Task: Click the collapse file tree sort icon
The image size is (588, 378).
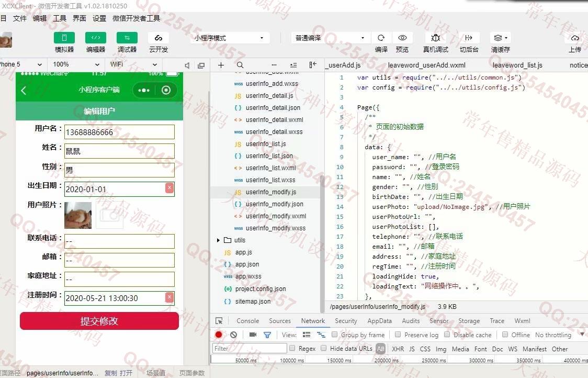Action: click(293, 65)
